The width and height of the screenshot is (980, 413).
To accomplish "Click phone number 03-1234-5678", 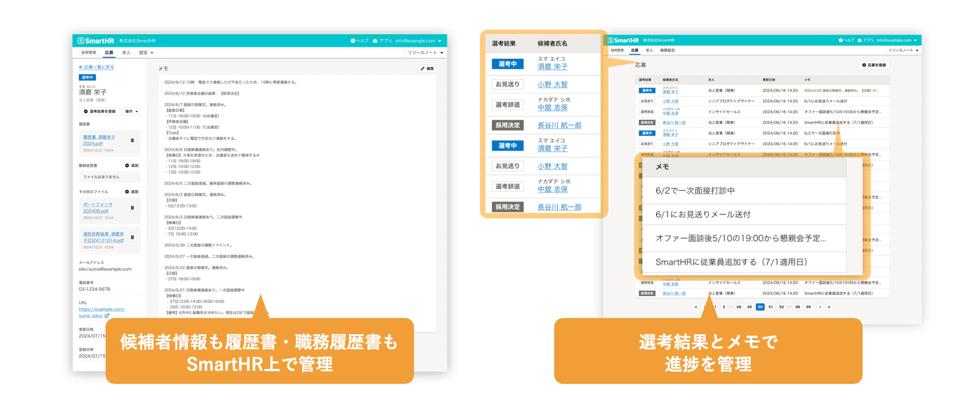I will tap(94, 289).
